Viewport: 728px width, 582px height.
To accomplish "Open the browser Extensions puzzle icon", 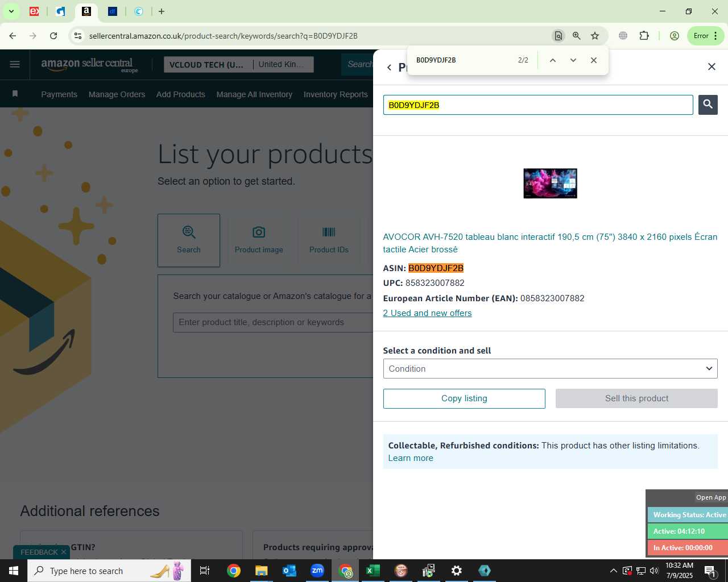I will coord(644,36).
